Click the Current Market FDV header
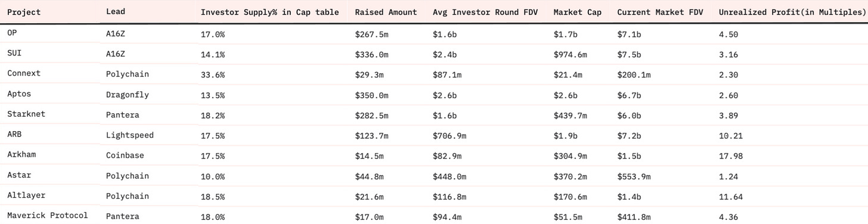This screenshot has width=868, height=224. click(660, 12)
